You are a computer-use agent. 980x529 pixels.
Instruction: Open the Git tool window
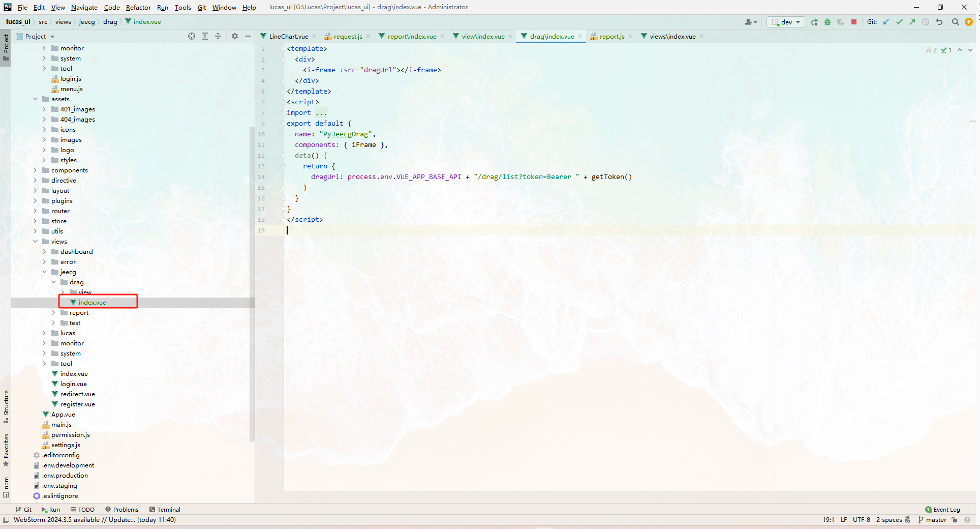tap(23, 509)
